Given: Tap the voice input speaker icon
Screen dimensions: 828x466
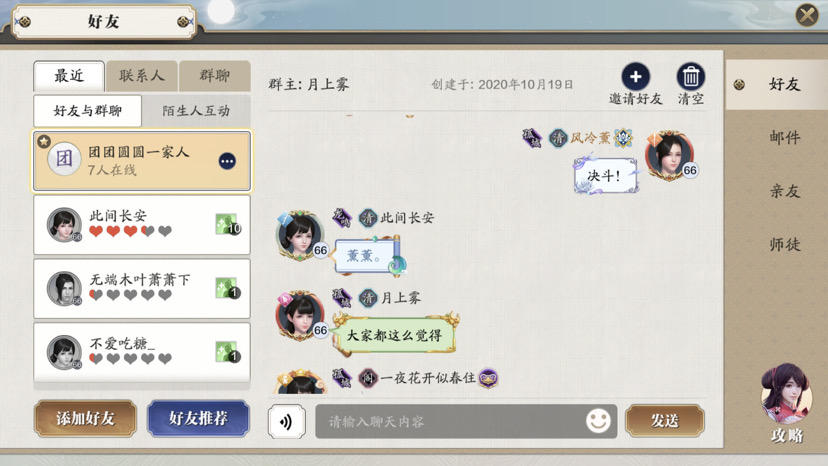Looking at the screenshot, I should pyautogui.click(x=286, y=421).
